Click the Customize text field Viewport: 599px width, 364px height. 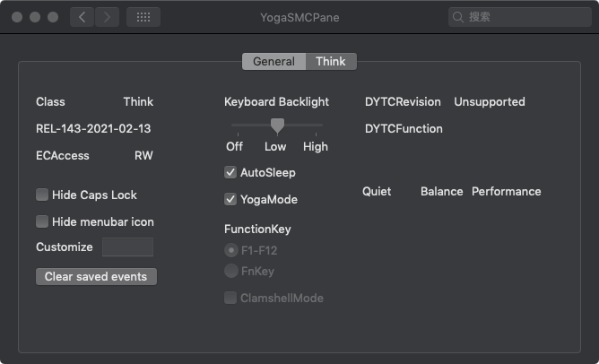click(x=127, y=247)
